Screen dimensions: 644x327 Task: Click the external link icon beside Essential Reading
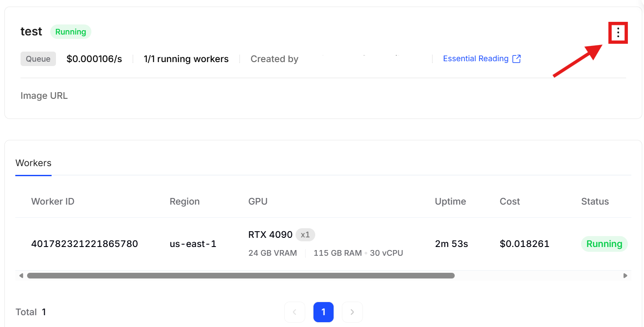(516, 59)
